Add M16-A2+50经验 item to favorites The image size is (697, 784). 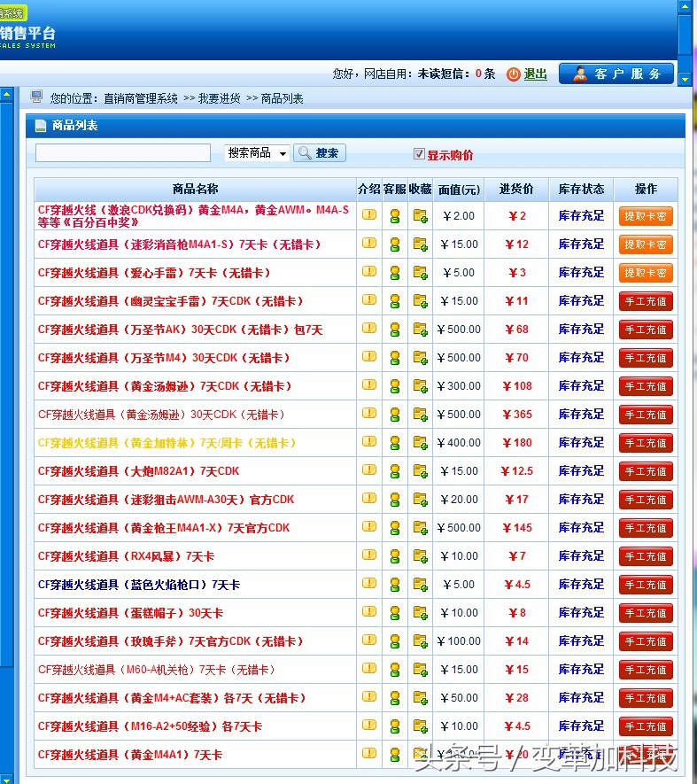(x=420, y=726)
